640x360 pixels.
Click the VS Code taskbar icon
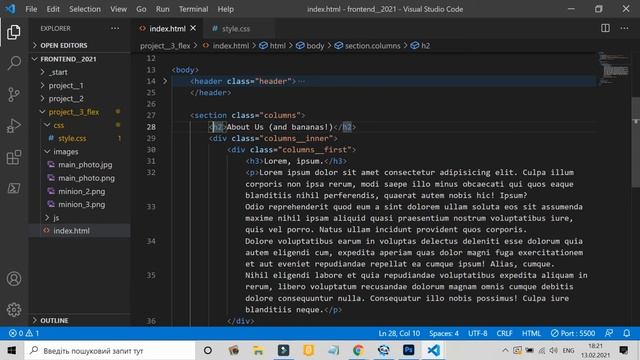click(x=433, y=350)
